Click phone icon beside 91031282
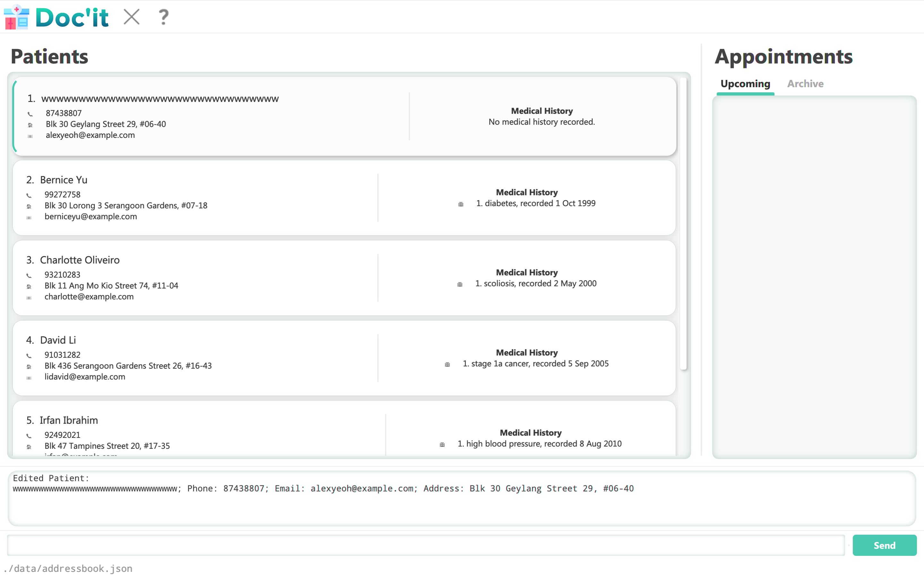 (29, 356)
